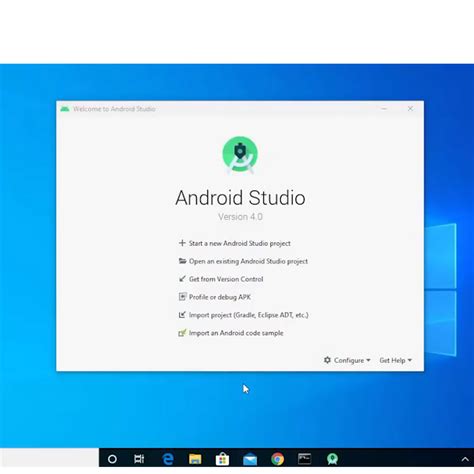This screenshot has width=474, height=474.
Task: Open the Command Prompt taskbar icon
Action: (x=304, y=459)
